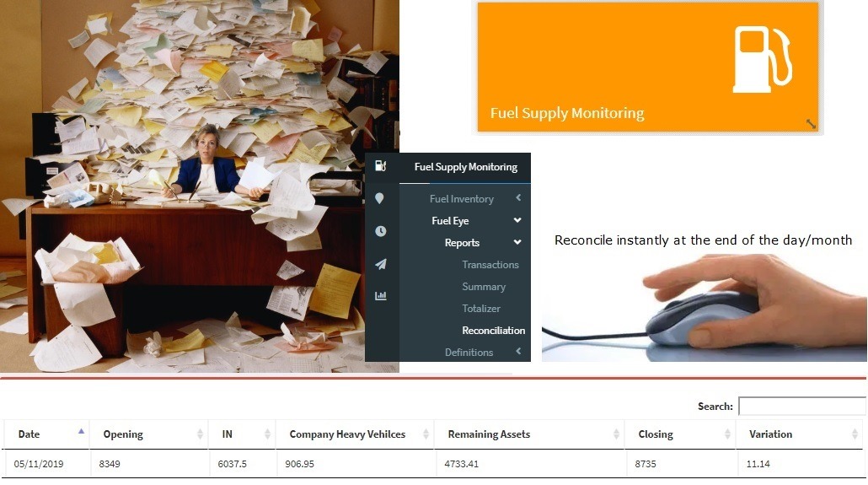Expand the Definitions menu chevron
The image size is (868, 485).
tap(518, 352)
